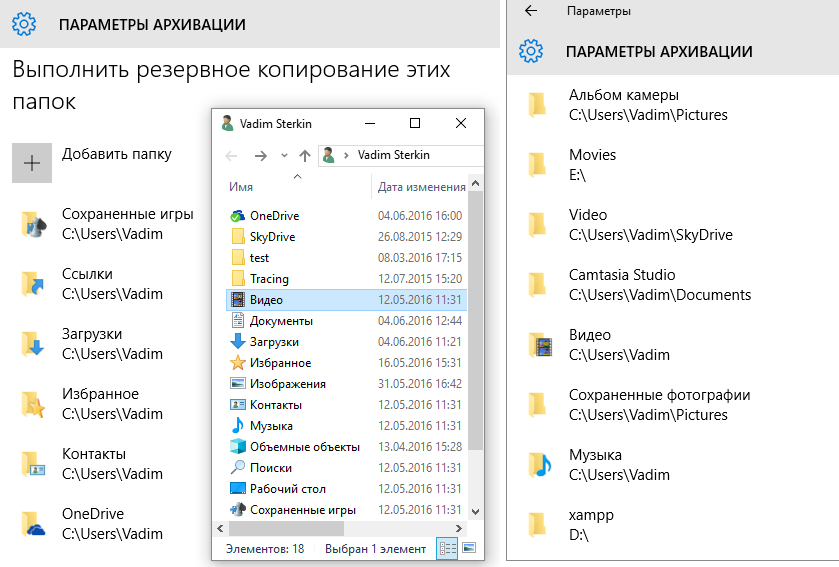The height and width of the screenshot is (567, 839).
Task: Sort by Дата изменения column header
Action: click(x=421, y=187)
